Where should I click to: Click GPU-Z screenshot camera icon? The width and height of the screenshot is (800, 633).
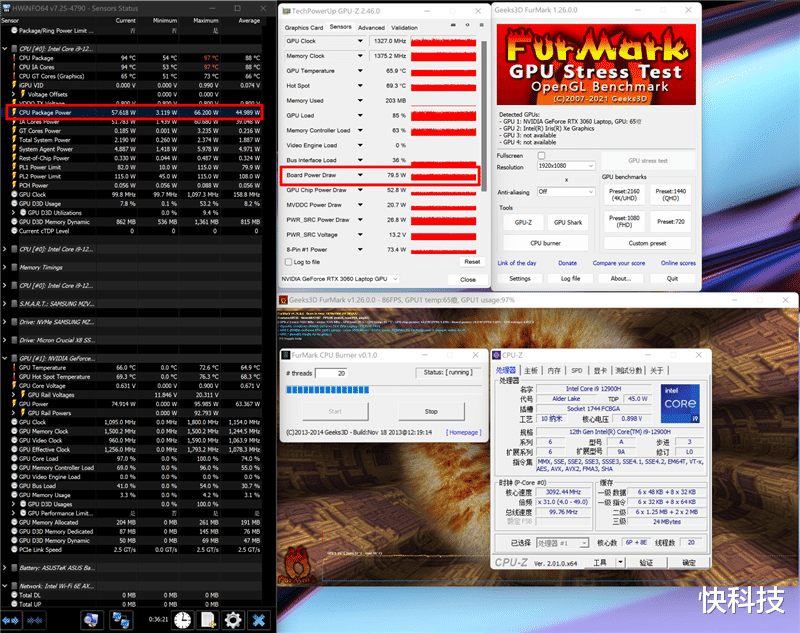pyautogui.click(x=453, y=24)
